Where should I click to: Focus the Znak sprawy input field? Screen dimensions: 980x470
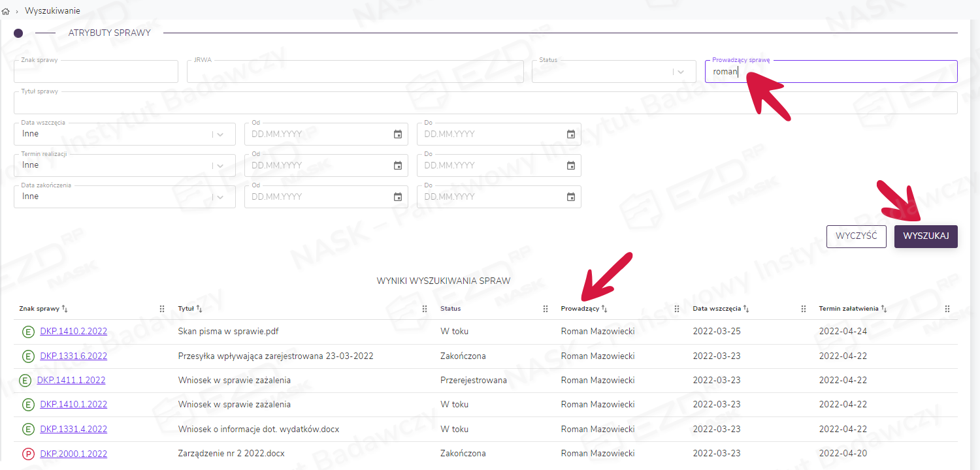[95, 72]
